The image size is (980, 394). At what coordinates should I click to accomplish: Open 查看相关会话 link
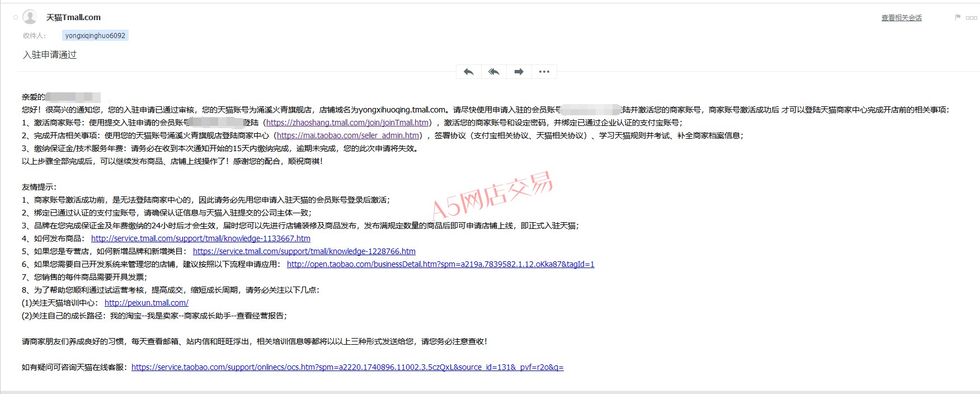tap(902, 18)
